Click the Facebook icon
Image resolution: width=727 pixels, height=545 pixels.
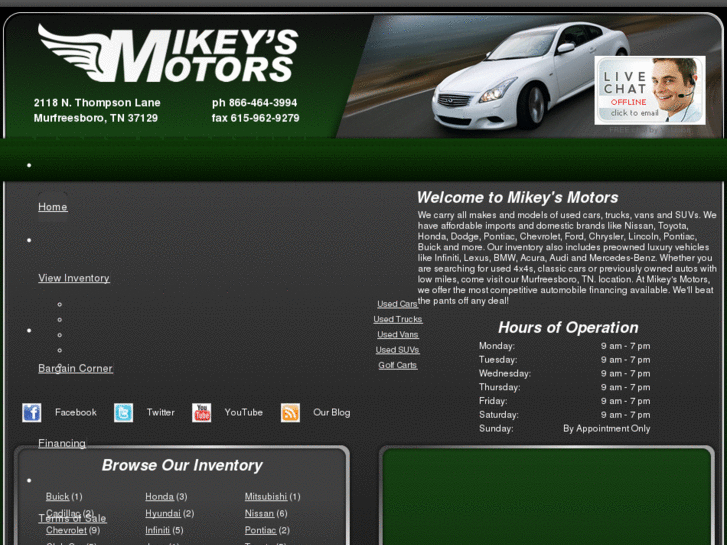coord(32,412)
